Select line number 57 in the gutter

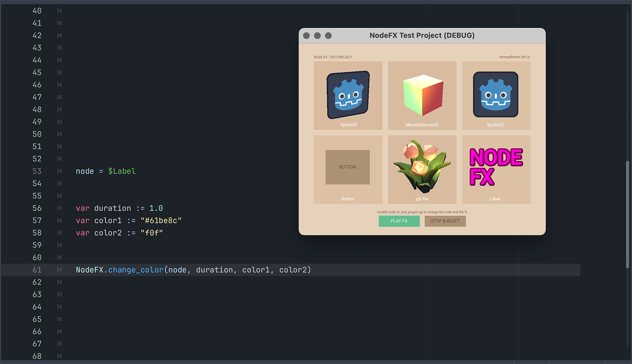pos(37,221)
